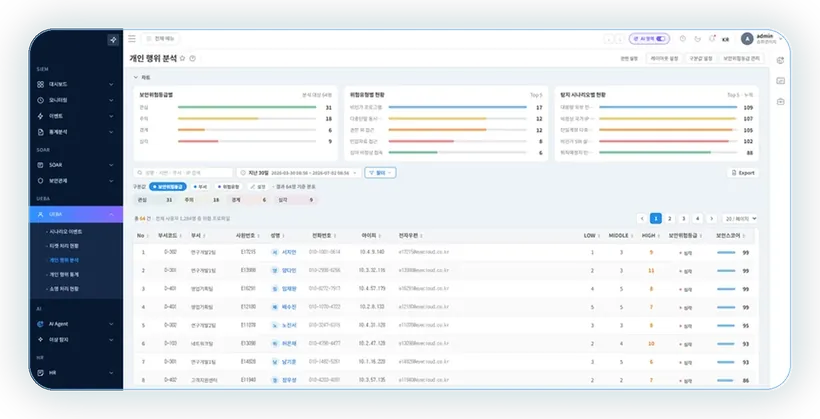Click the back arrow in the top bar
The height and width of the screenshot is (419, 820).
coord(609,39)
